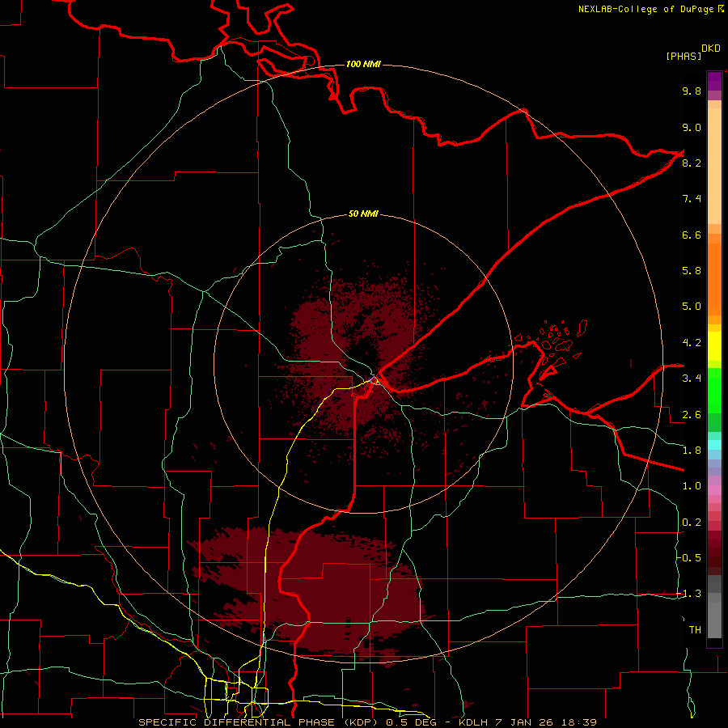Click the 1.8 scale value
Screen dimensions: 728x728
click(692, 451)
